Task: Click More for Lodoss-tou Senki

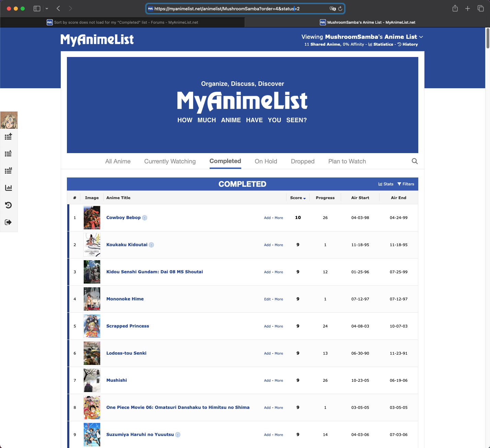Action: coord(279,354)
